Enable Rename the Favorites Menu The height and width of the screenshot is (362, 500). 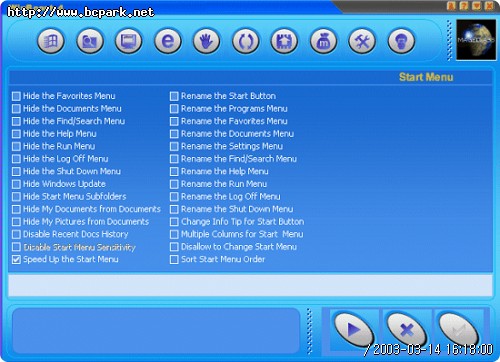[x=174, y=121]
